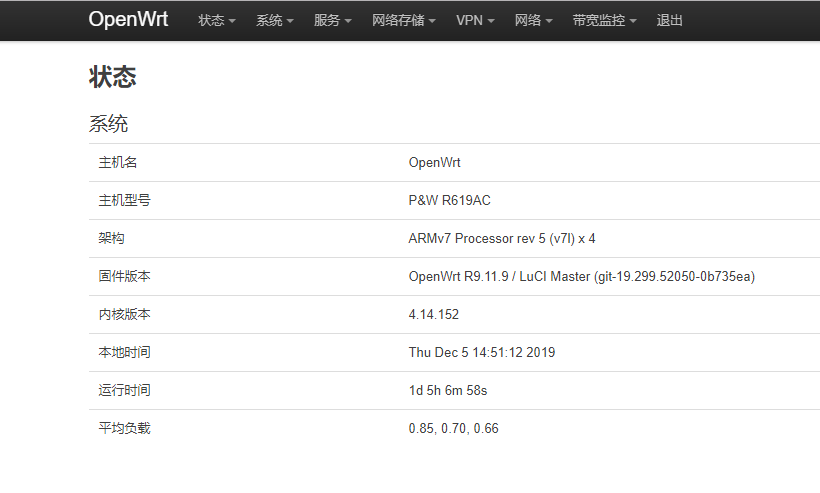Screen dimensions: 820x493
Task: Click the kernel version value 4.14.152
Action: [x=434, y=314]
